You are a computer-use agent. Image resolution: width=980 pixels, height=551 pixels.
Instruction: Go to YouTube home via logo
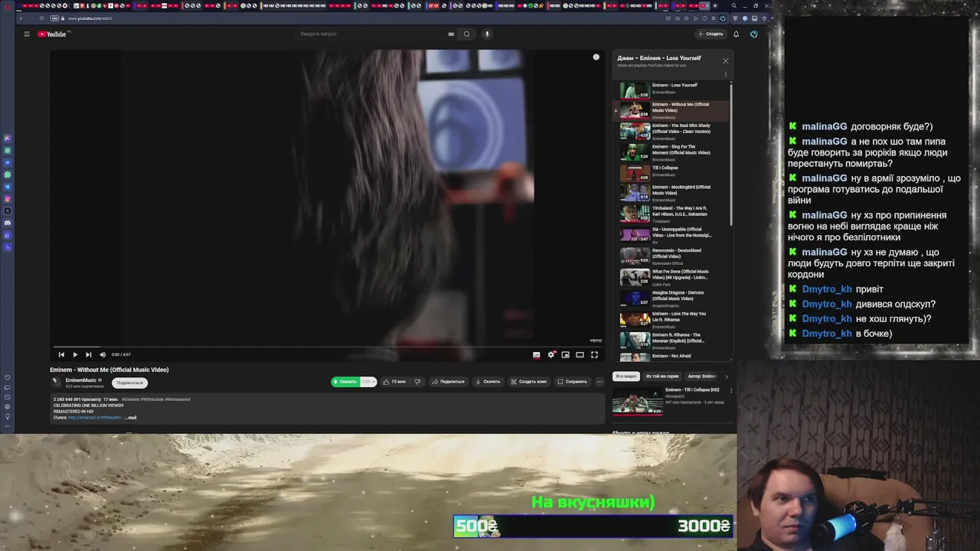[x=53, y=34]
